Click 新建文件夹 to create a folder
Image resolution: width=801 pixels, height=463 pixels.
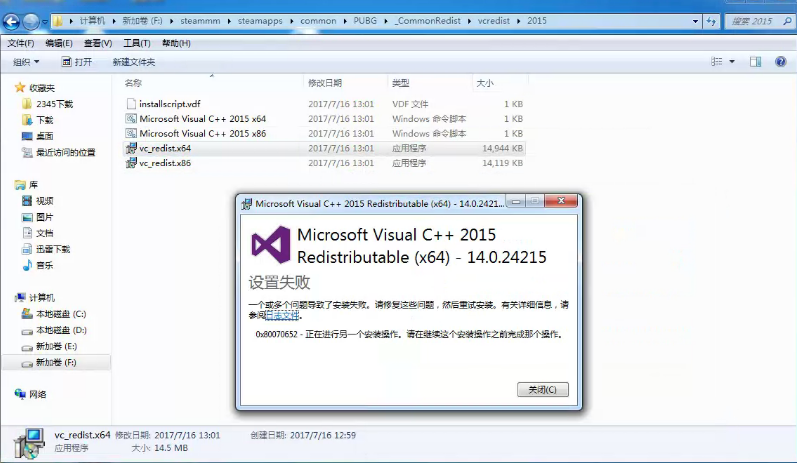134,62
